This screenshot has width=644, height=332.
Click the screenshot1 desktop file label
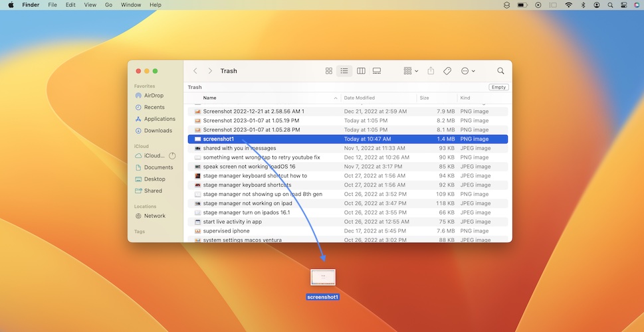[323, 297]
